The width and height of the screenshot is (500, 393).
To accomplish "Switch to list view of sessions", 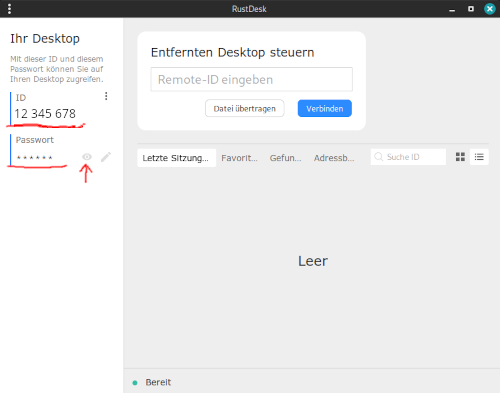I will click(x=479, y=157).
